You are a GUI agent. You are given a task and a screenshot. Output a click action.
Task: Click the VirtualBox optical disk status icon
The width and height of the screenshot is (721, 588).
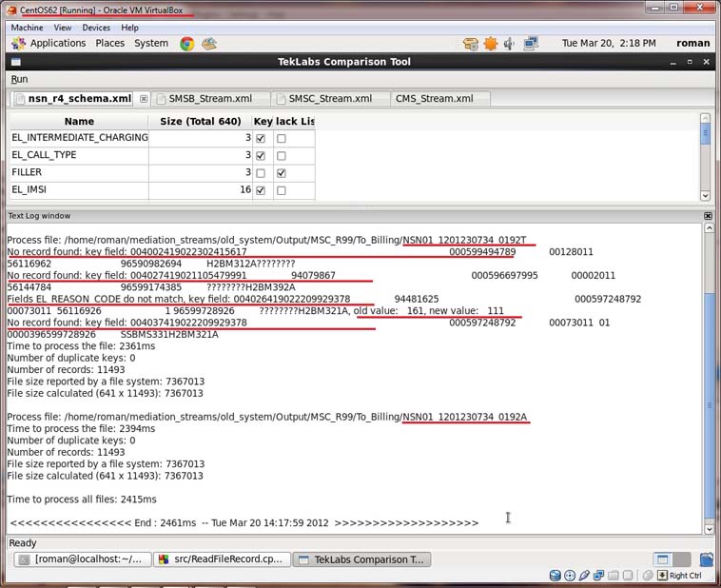coord(570,576)
